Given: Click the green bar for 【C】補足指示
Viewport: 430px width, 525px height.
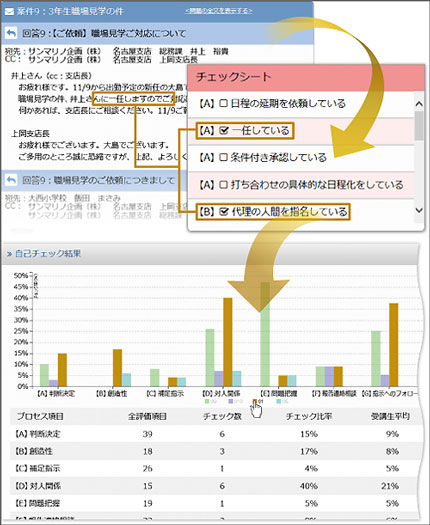Looking at the screenshot, I should [x=154, y=378].
